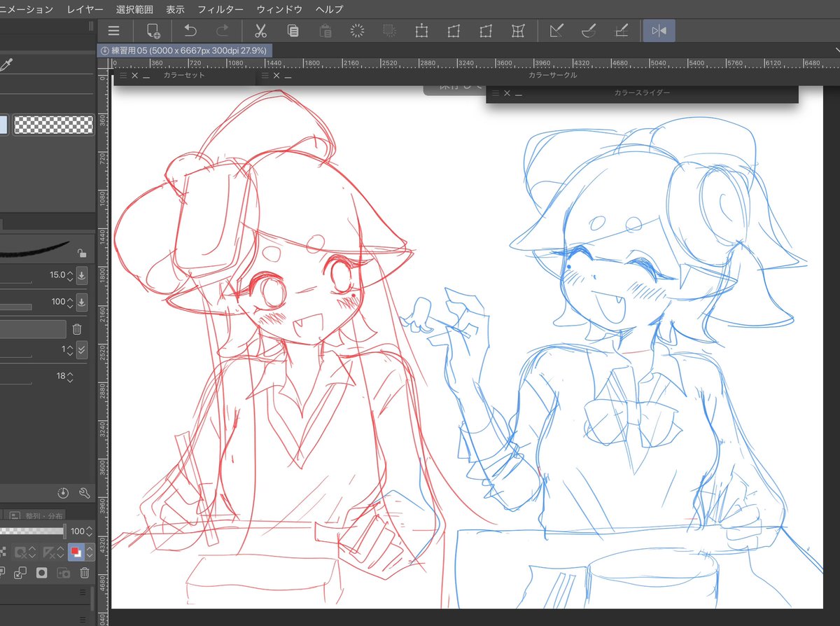840x626 pixels.
Task: Click the brush size slider bar
Action: [16, 282]
